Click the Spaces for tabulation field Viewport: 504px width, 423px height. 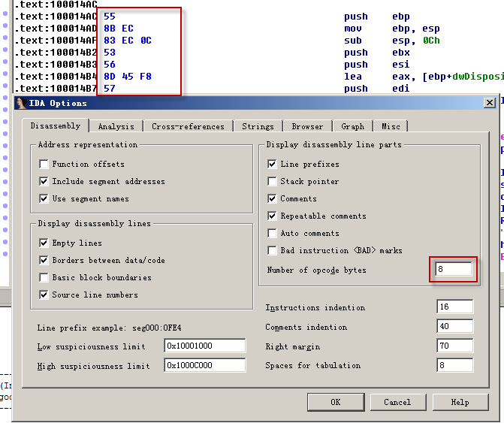click(x=455, y=365)
